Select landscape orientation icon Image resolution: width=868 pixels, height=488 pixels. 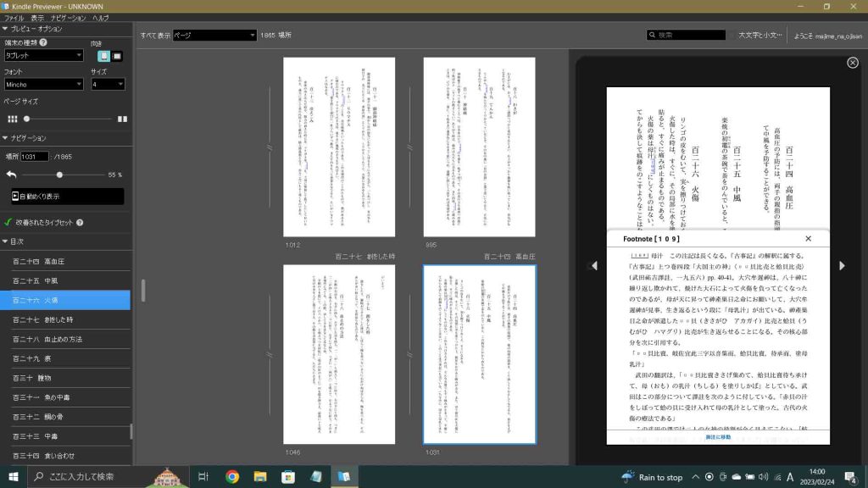pyautogui.click(x=117, y=56)
